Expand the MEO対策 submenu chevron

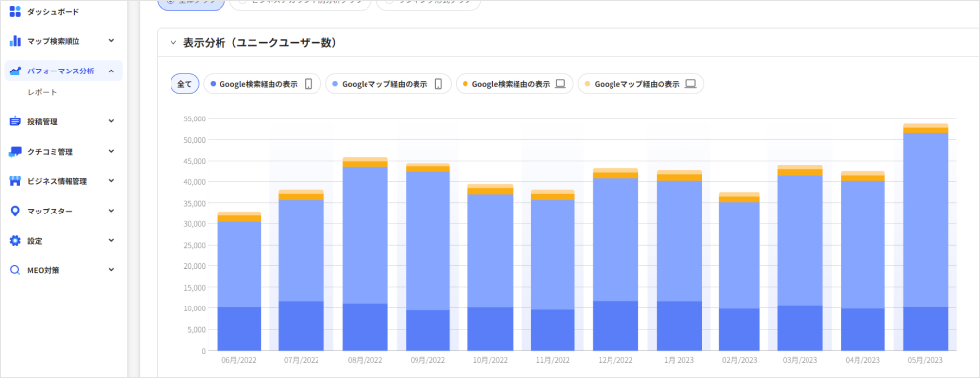111,270
